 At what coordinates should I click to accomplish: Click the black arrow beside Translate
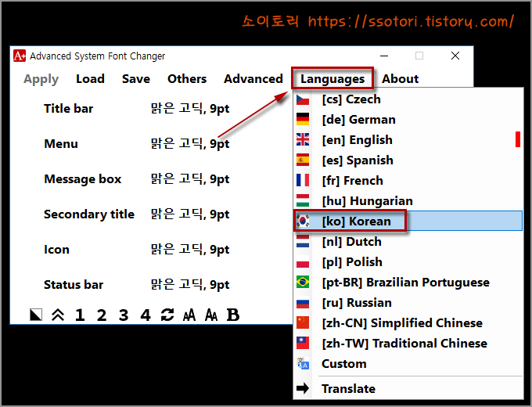click(x=303, y=388)
